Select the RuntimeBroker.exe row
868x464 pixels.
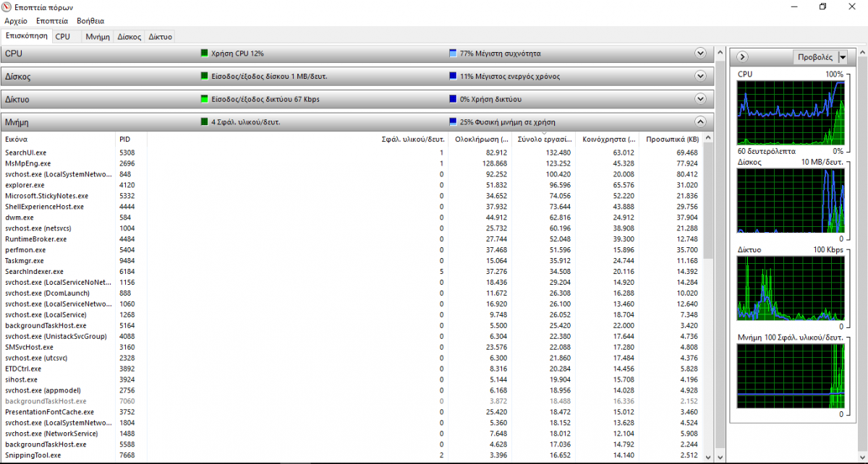pyautogui.click(x=352, y=239)
